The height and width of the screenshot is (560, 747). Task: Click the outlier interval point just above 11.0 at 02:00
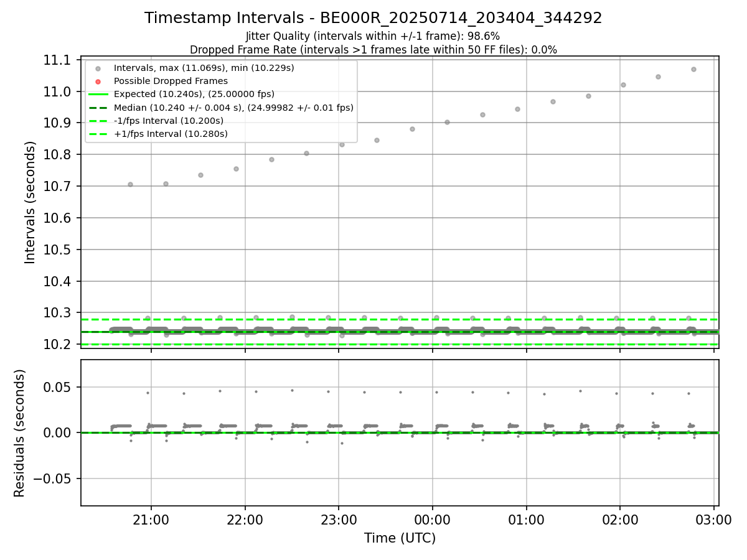coord(623,85)
